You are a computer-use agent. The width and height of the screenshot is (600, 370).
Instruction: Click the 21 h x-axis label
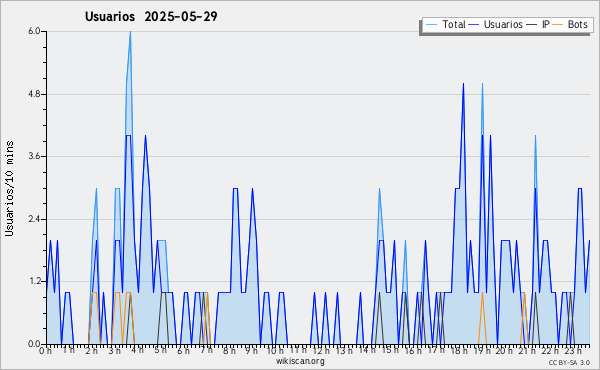527,350
